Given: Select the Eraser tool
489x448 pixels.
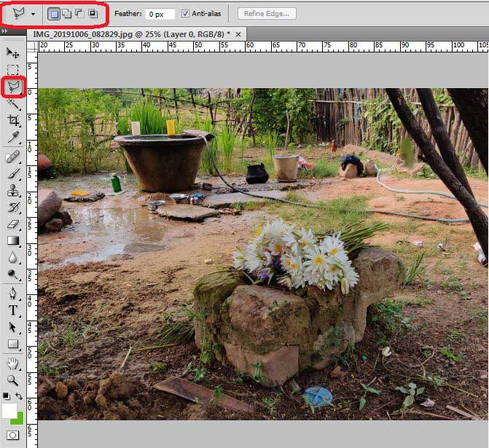Looking at the screenshot, I should pos(13,224).
